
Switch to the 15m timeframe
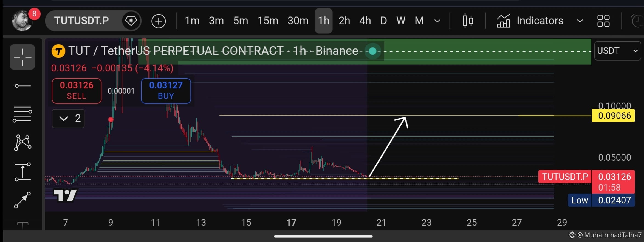tap(268, 21)
